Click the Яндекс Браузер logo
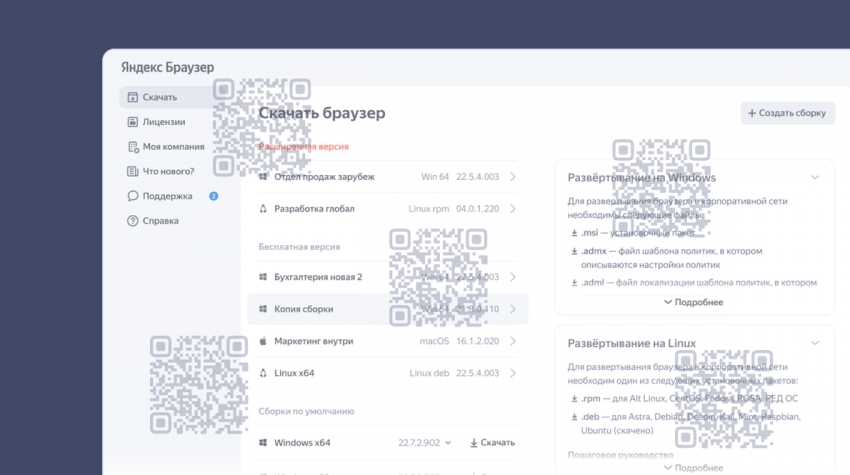 point(167,67)
